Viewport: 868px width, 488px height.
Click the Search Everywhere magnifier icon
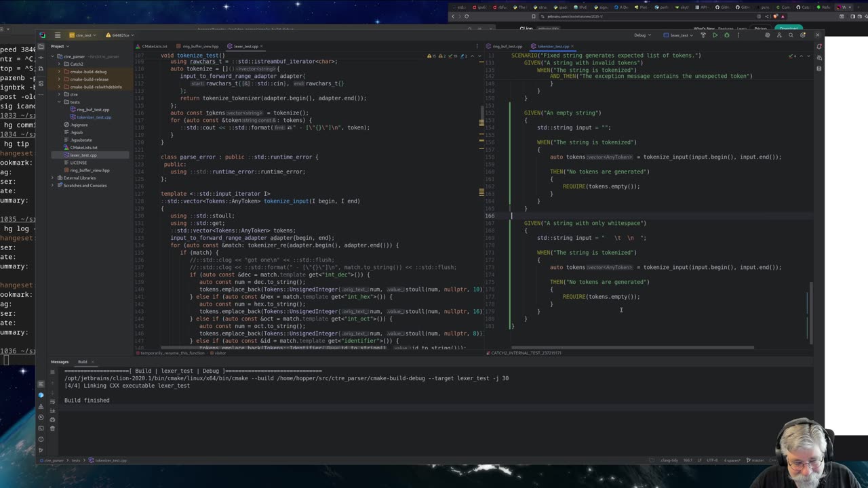(x=791, y=35)
